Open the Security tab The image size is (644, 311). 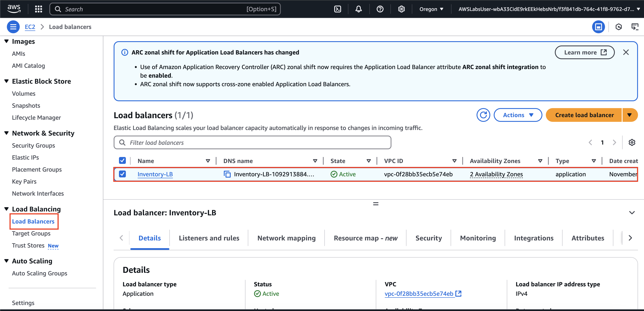click(429, 238)
